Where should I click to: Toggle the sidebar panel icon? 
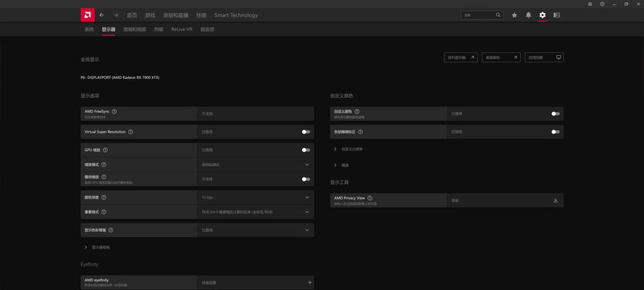click(x=556, y=15)
